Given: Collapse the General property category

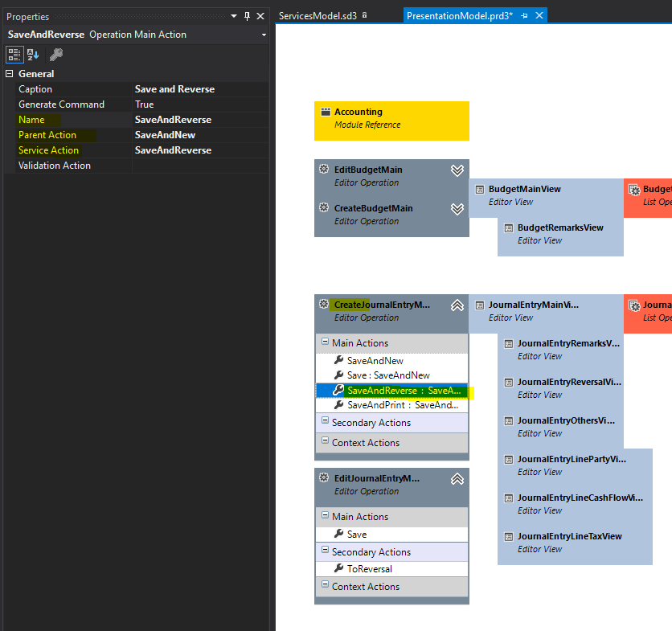Looking at the screenshot, I should coord(10,74).
